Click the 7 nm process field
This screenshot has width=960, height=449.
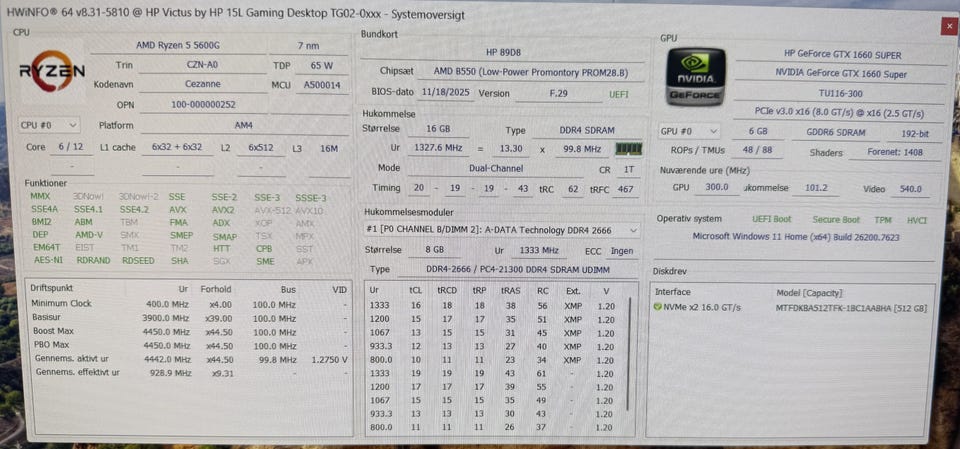pyautogui.click(x=308, y=45)
